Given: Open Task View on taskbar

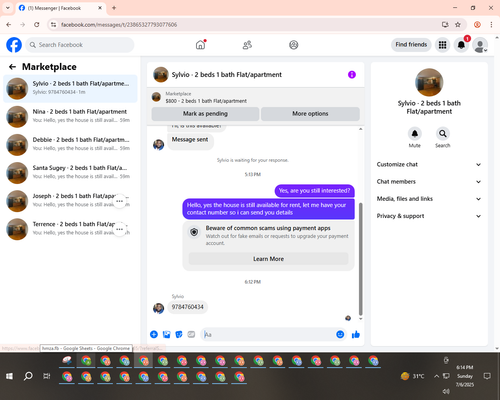Looking at the screenshot, I should click(47, 376).
